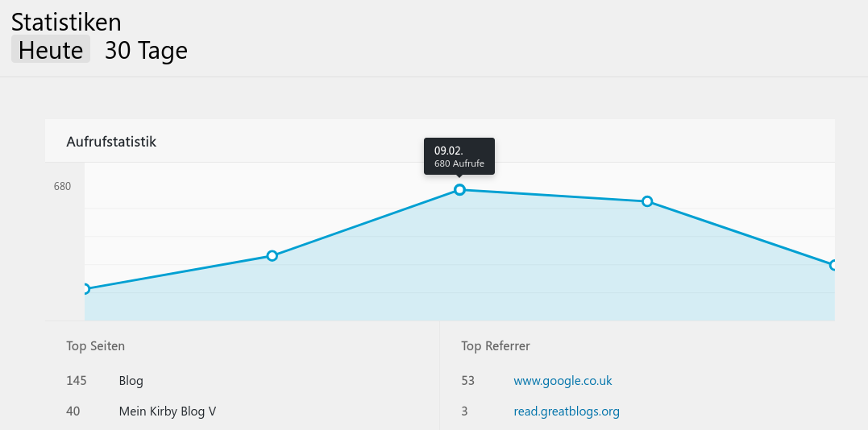Click the 680 y-axis label
The height and width of the screenshot is (430, 868).
click(x=62, y=186)
